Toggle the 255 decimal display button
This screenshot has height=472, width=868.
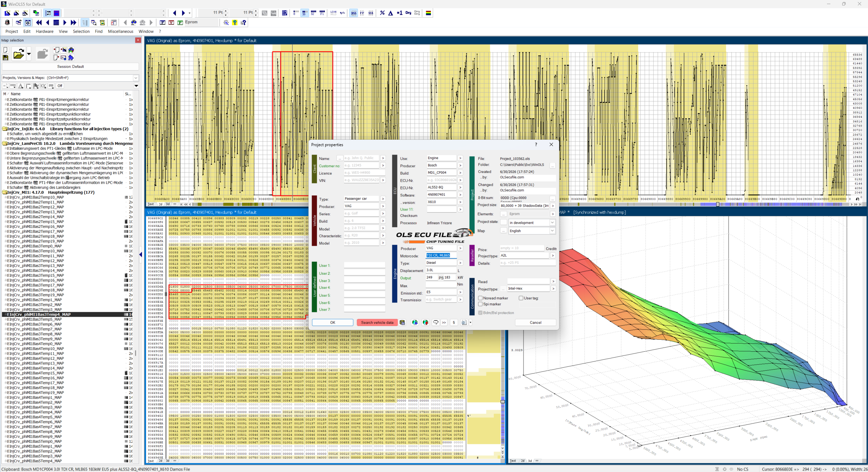pos(353,13)
